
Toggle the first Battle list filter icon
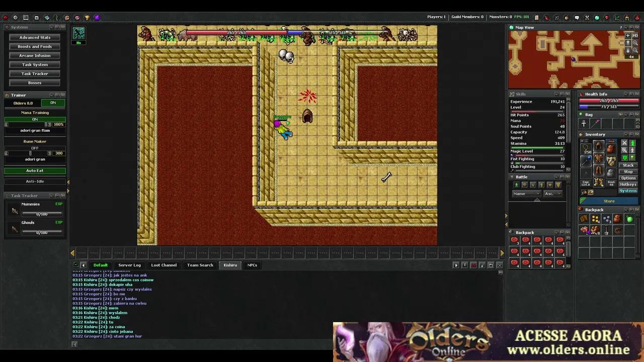(517, 185)
